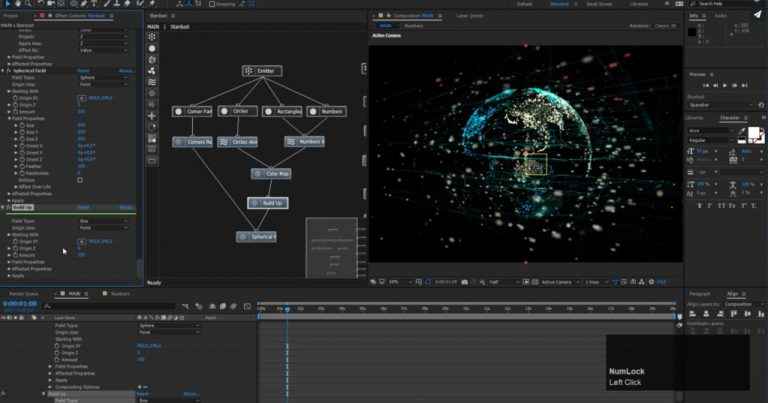Click the white fill color swatch

coord(753,134)
